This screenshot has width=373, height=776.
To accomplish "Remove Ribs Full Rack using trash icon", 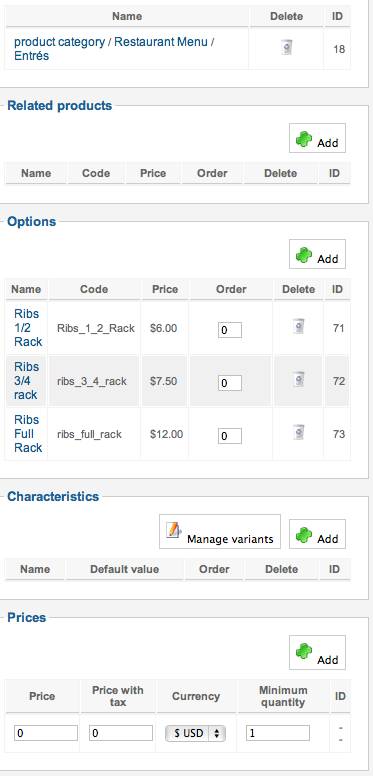I will (x=298, y=432).
